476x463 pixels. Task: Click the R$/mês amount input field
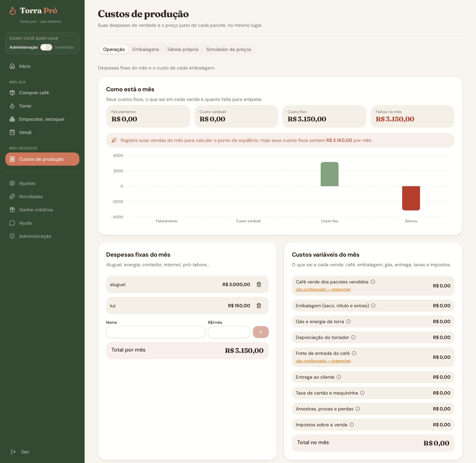[229, 332]
